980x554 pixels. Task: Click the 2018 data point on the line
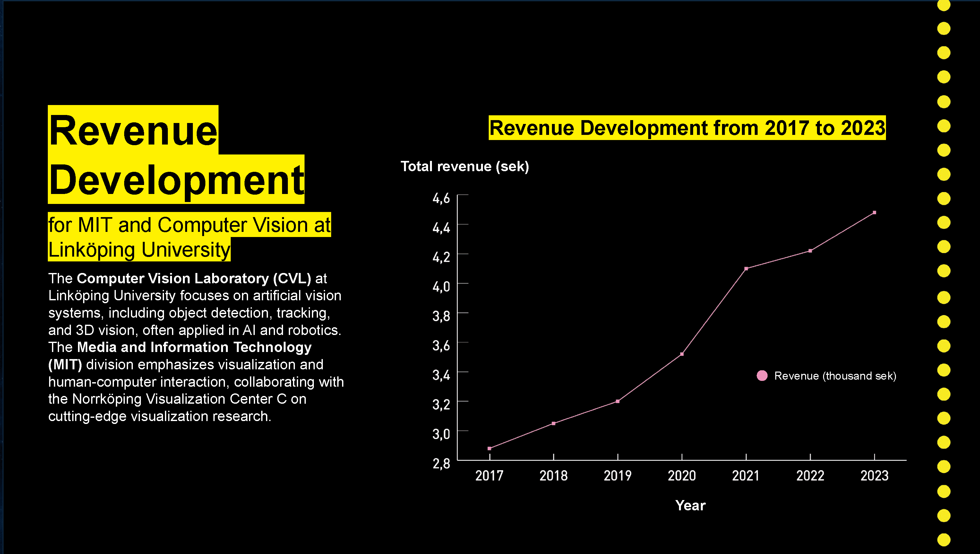[x=554, y=423]
